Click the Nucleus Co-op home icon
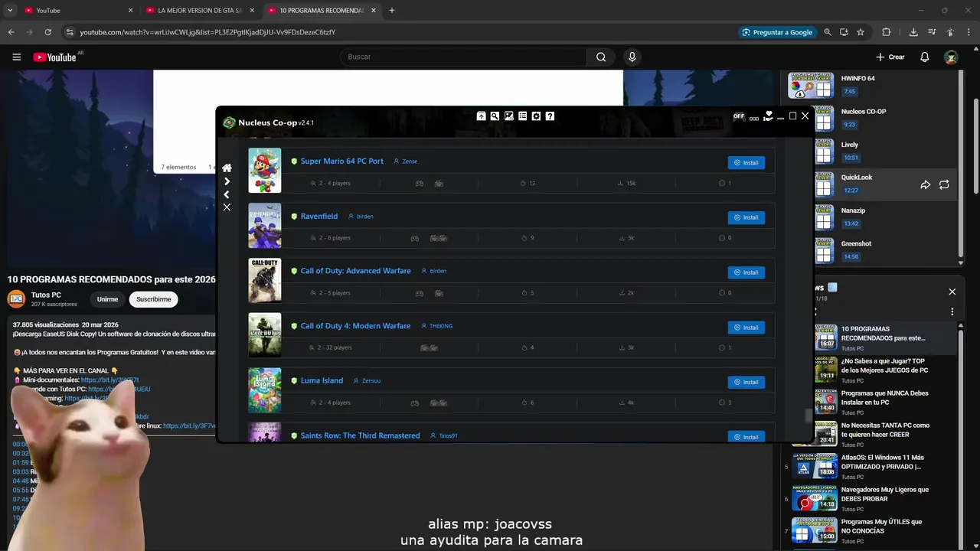Viewport: 980px width, 551px height. pos(227,168)
